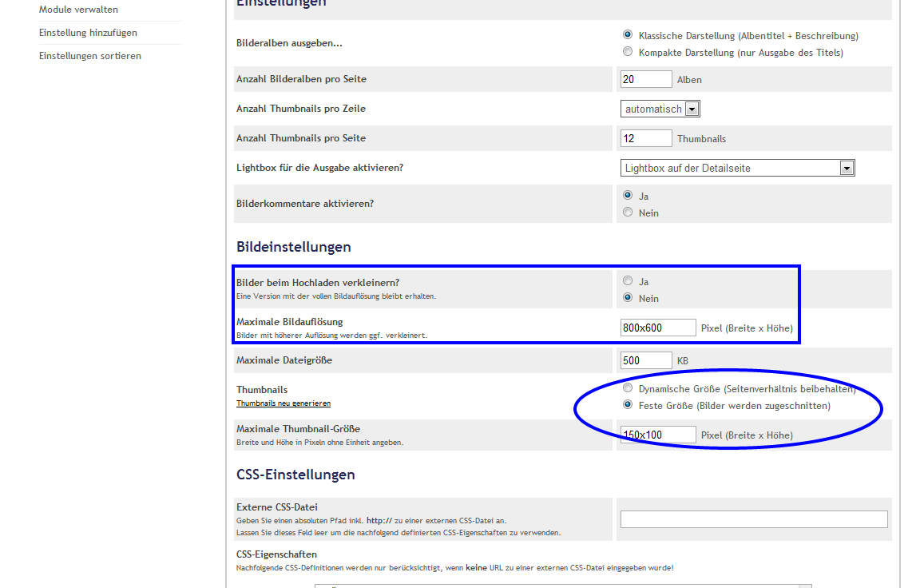The height and width of the screenshot is (588, 924).
Task: Enable Ja for Bilder beim Hochladen verkleinern
Action: click(628, 281)
